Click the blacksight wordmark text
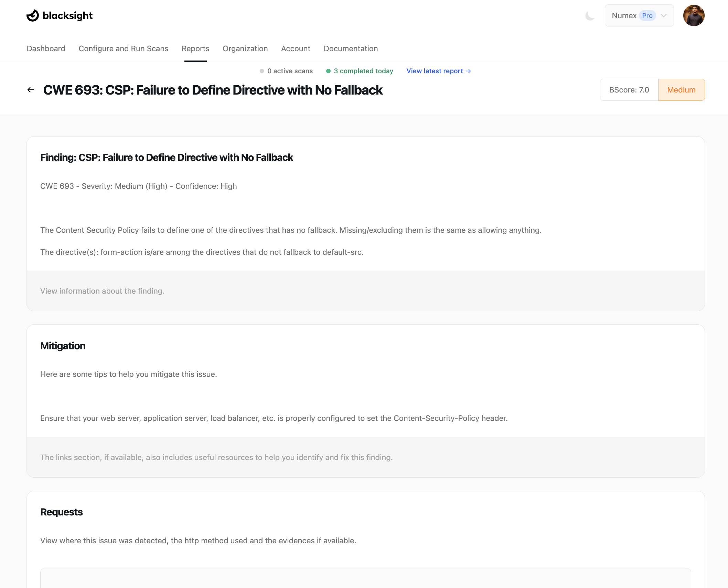This screenshot has height=588, width=728. [x=67, y=16]
